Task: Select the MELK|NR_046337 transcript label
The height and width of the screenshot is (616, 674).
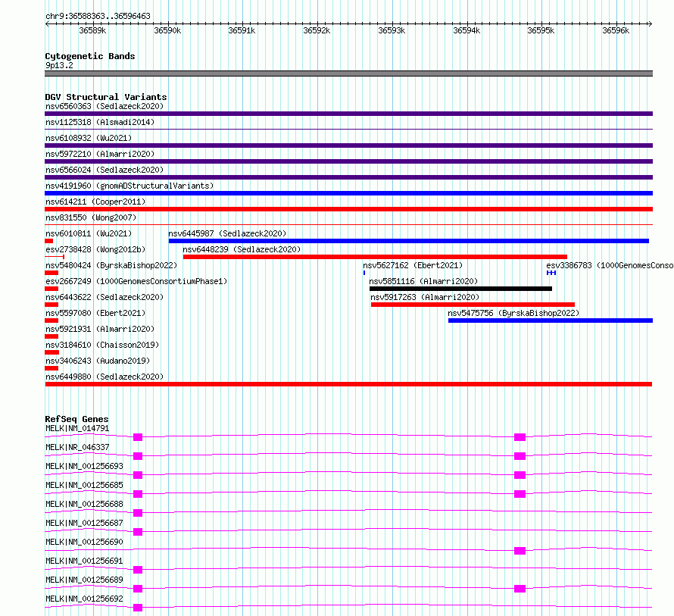Action: (x=77, y=447)
